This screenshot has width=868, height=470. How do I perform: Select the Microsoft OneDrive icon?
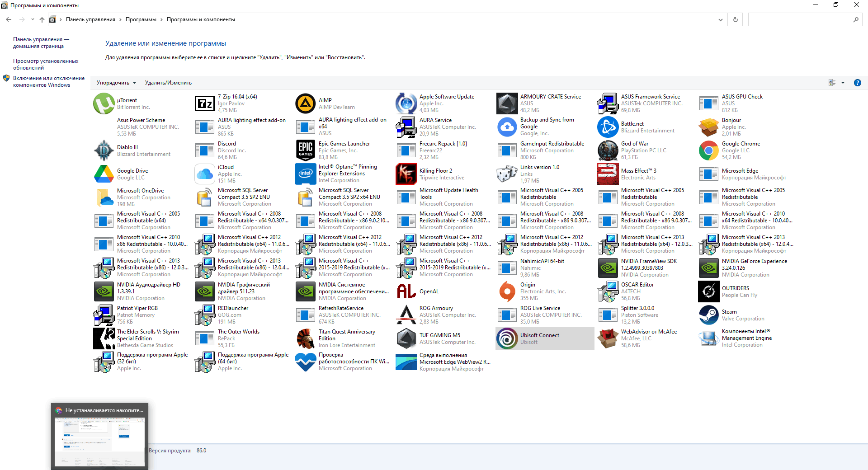(104, 197)
